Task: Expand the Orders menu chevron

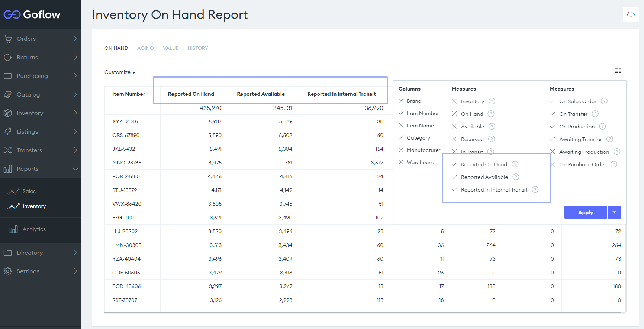Action: [x=75, y=39]
